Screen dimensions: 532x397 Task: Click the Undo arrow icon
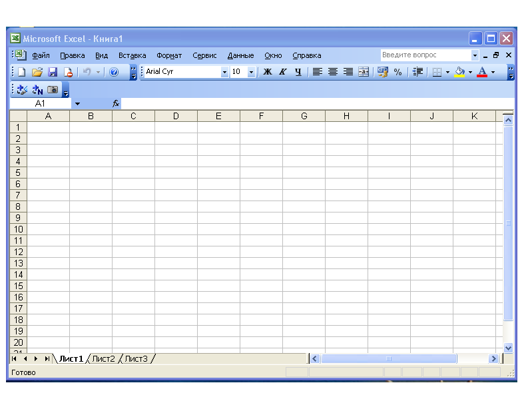(x=87, y=72)
